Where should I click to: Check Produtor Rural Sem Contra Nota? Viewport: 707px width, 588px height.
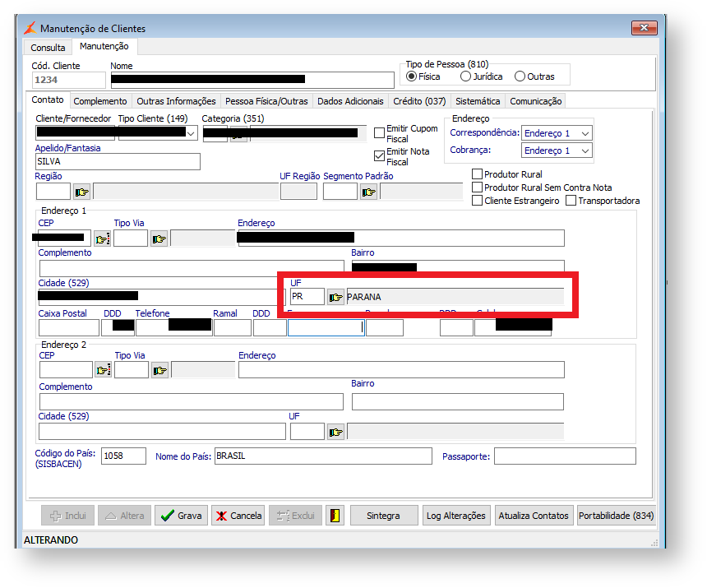[x=477, y=188]
